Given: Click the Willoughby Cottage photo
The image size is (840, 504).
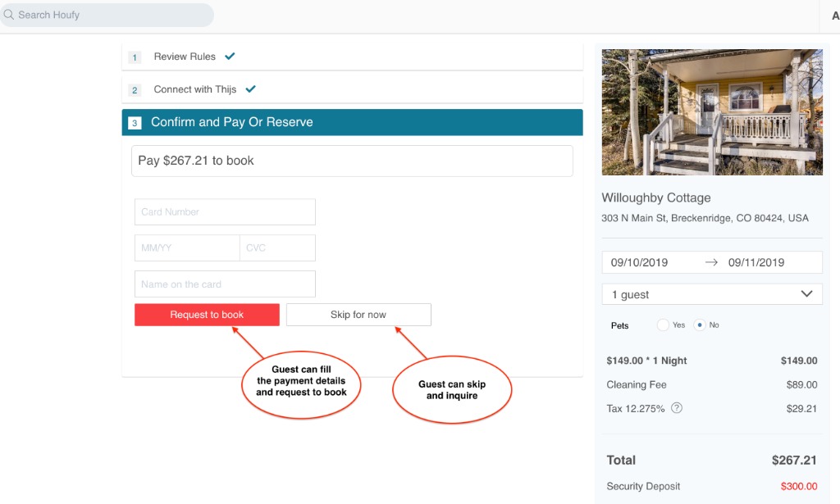Looking at the screenshot, I should tap(712, 112).
